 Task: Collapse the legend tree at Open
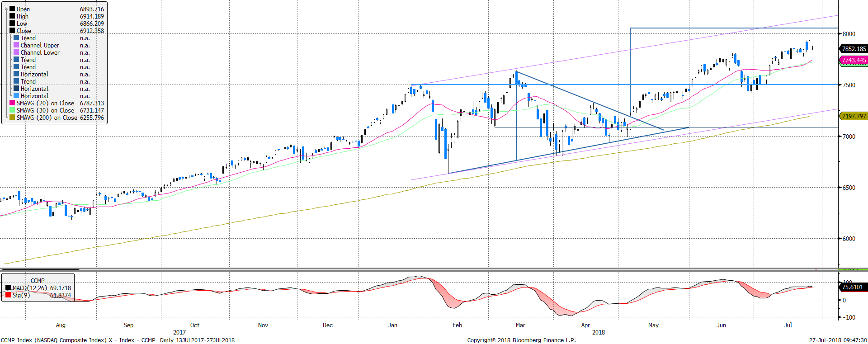tap(6, 9)
